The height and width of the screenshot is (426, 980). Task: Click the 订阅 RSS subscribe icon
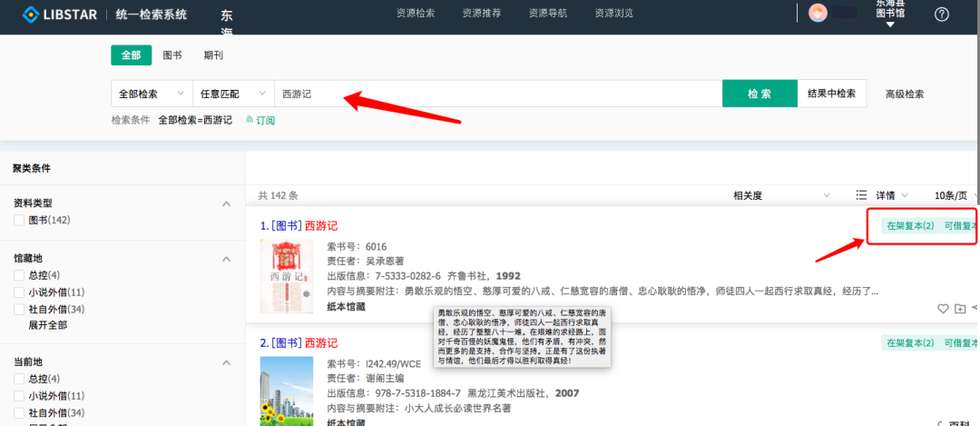pos(250,120)
